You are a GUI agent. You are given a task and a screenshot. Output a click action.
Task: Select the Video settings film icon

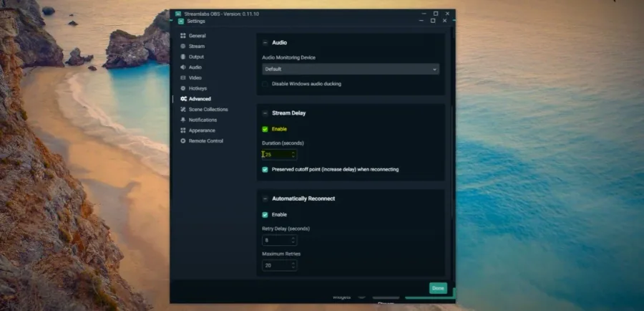[183, 77]
